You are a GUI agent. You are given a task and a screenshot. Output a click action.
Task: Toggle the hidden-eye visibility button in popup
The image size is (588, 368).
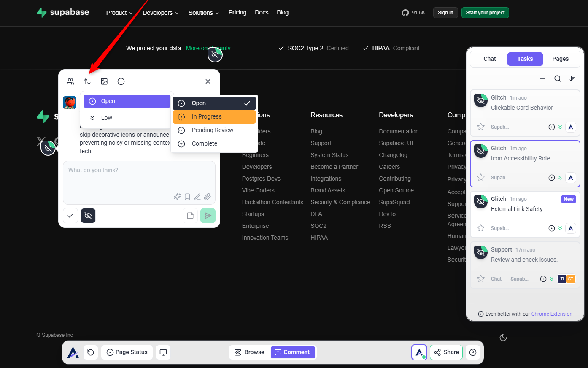click(x=88, y=216)
